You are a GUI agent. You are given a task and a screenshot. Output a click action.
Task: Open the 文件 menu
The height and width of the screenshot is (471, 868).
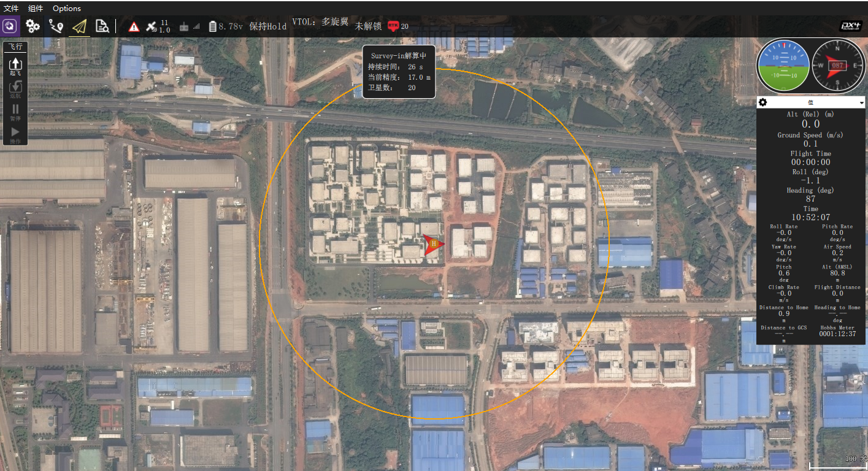(x=11, y=8)
